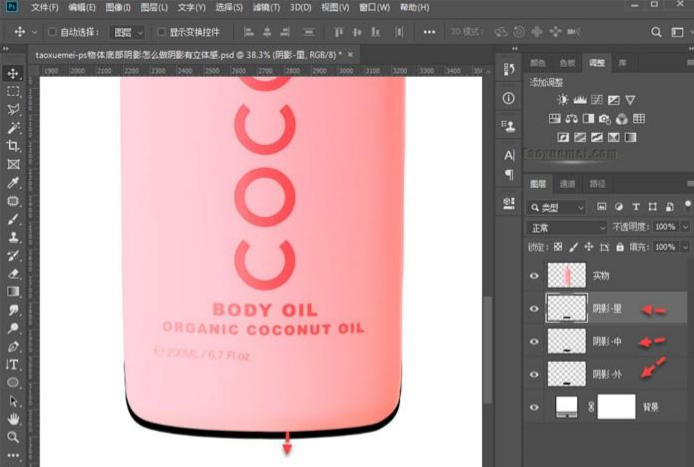Screen dimensions: 694x467
Task: Add an Invert adjustment
Action: pyautogui.click(x=563, y=137)
